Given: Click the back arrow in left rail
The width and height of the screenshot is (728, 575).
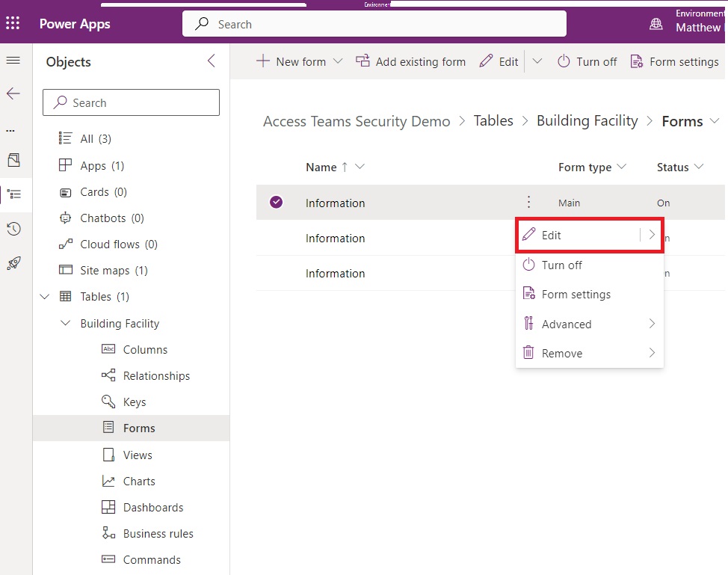Looking at the screenshot, I should (13, 93).
